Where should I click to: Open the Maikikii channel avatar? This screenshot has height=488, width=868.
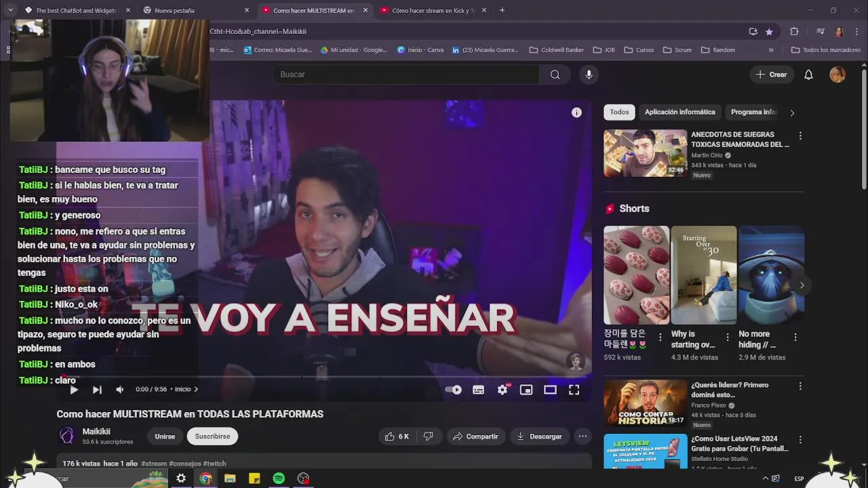pyautogui.click(x=66, y=436)
